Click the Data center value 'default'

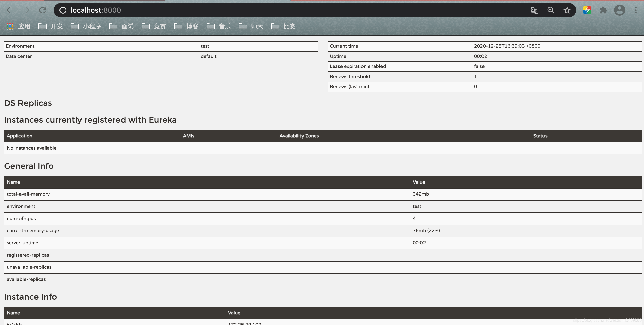pos(209,56)
